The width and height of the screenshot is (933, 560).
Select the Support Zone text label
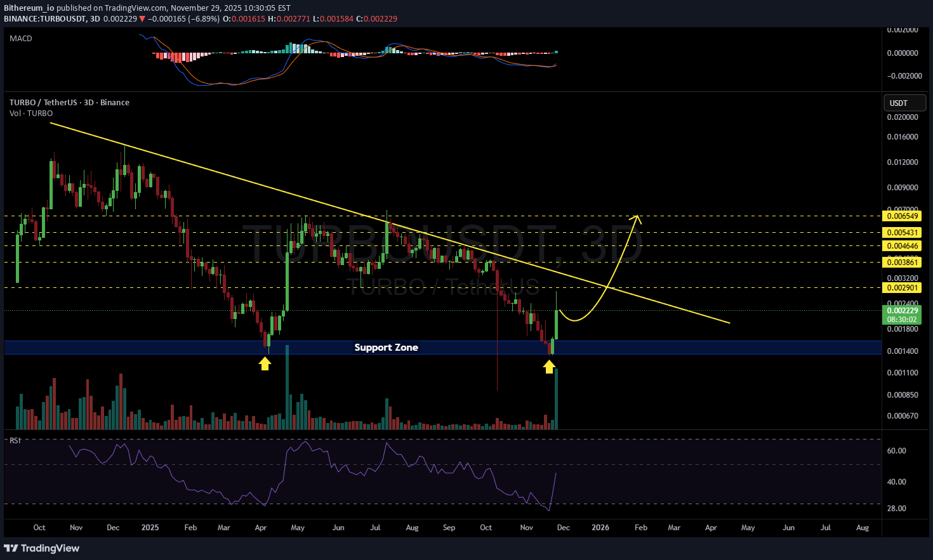point(386,348)
